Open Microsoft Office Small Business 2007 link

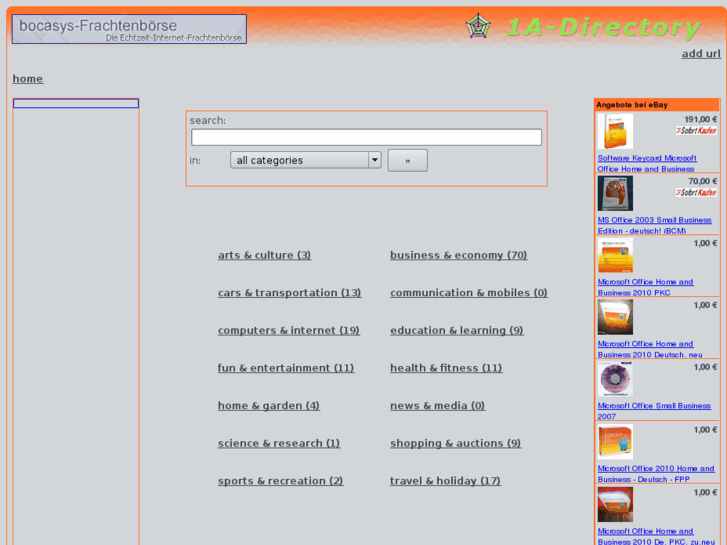point(654,411)
